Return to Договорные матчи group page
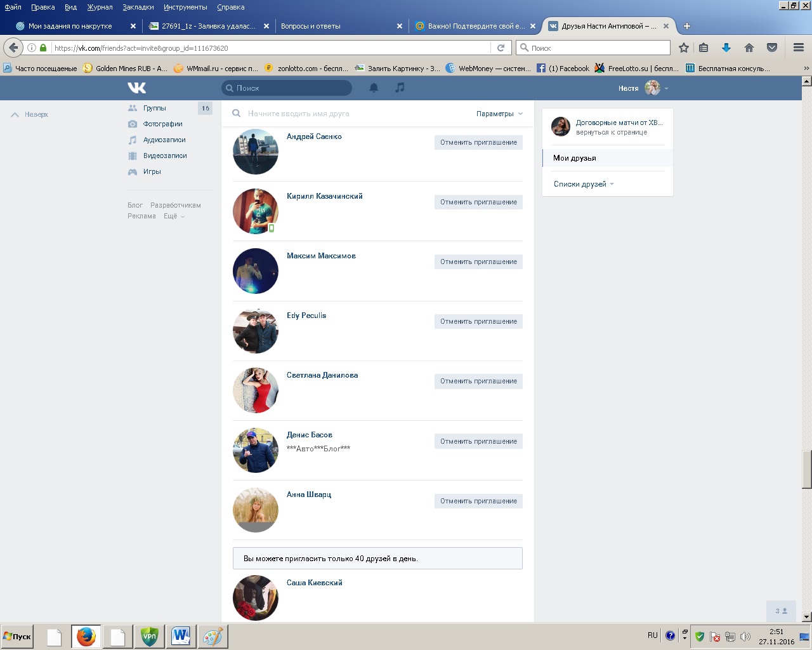Viewport: 812px width, 650px height. [607, 127]
